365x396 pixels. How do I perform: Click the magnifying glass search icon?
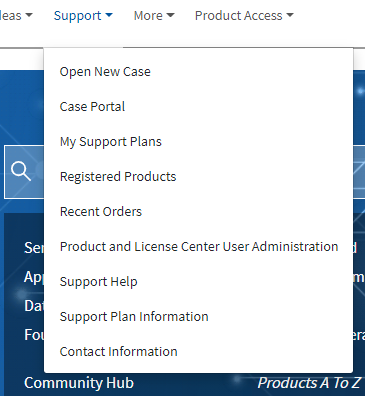21,171
